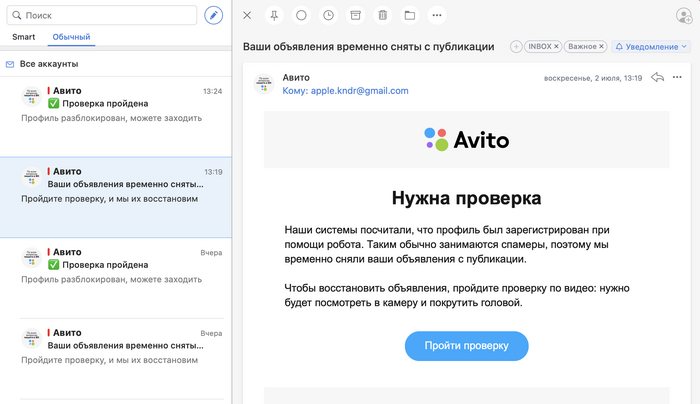Image resolution: width=700 pixels, height=404 pixels.
Task: Click the apple.kndr@gmail.com recipient link
Action: point(358,90)
